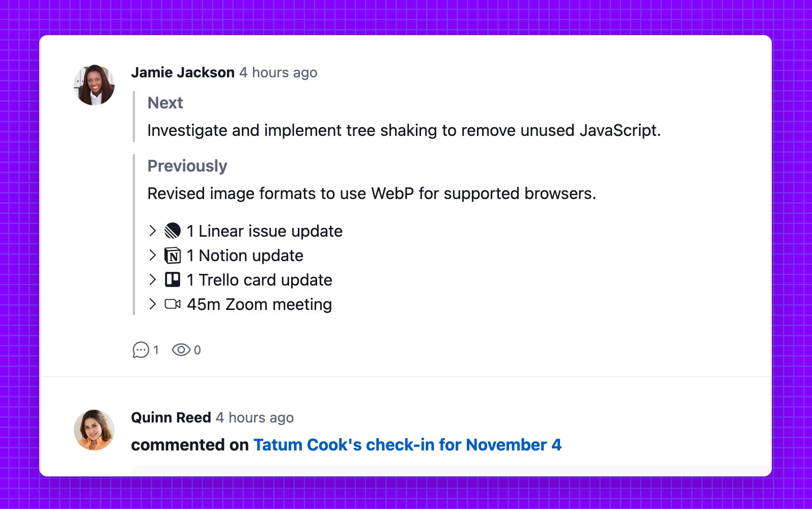Expand the 45m Zoom meeting details
This screenshot has width=812, height=509.
click(x=153, y=304)
